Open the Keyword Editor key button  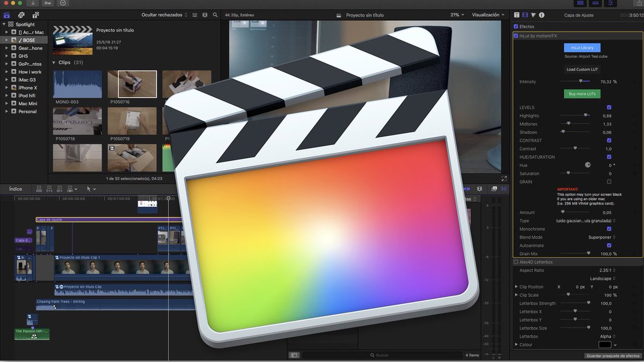pos(48,3)
